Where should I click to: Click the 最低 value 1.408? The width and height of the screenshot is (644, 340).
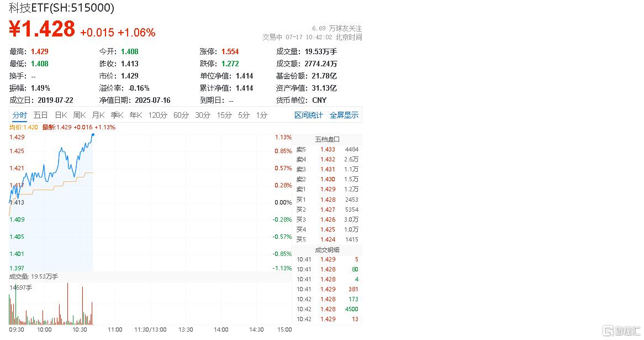pos(39,64)
